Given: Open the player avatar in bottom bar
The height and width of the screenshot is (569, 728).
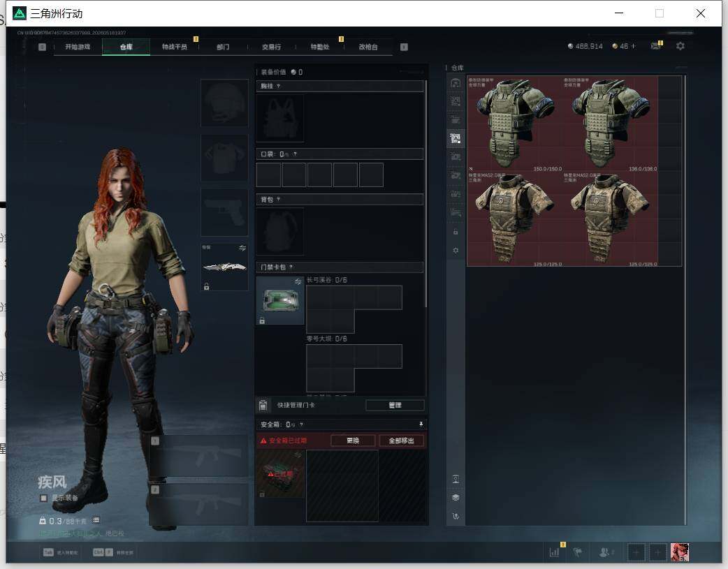Looking at the screenshot, I should (x=680, y=552).
